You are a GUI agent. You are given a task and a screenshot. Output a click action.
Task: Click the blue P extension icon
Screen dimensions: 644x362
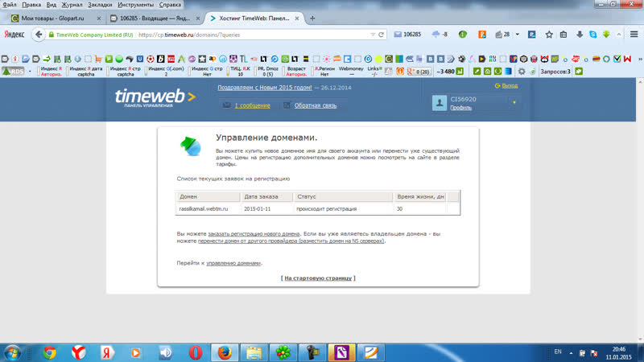click(x=531, y=35)
